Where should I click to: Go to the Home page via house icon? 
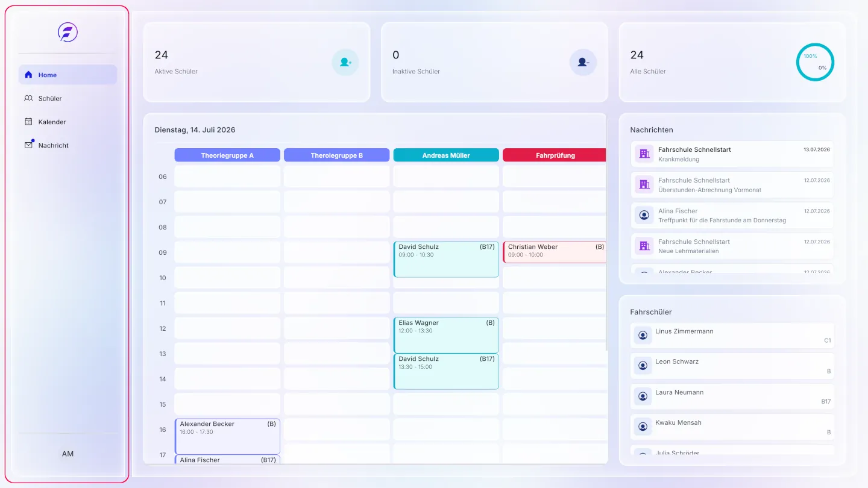click(x=28, y=75)
